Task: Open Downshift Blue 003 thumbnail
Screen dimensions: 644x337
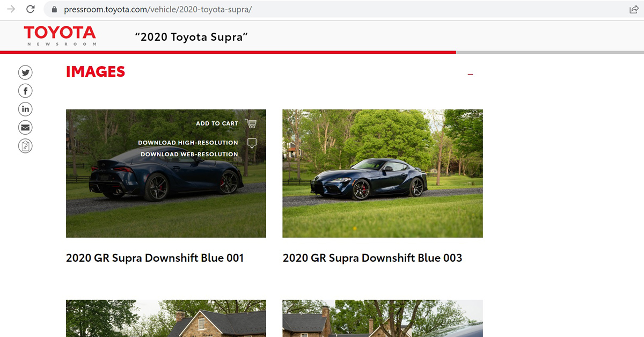Action: 383,173
